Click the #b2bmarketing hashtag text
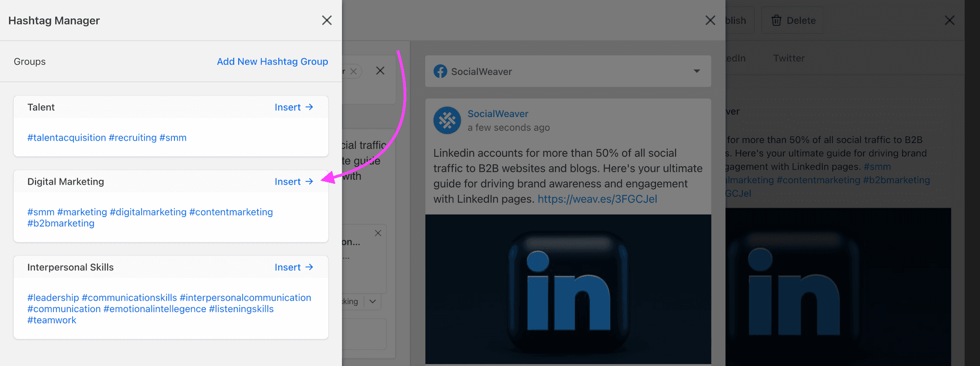 point(61,223)
